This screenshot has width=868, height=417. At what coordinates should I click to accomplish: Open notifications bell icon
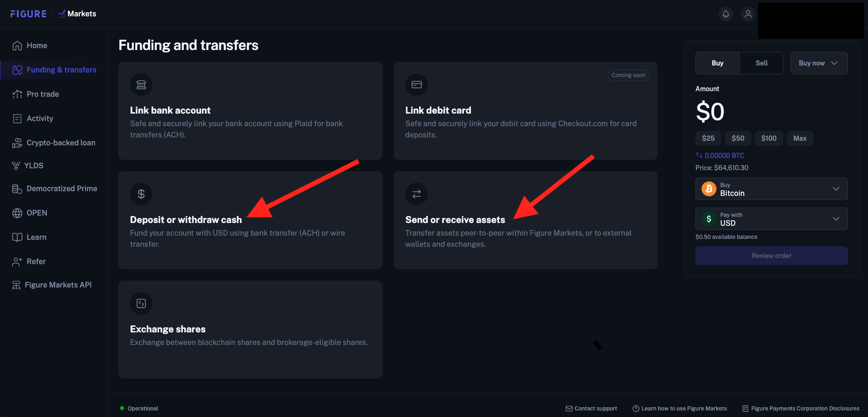726,14
